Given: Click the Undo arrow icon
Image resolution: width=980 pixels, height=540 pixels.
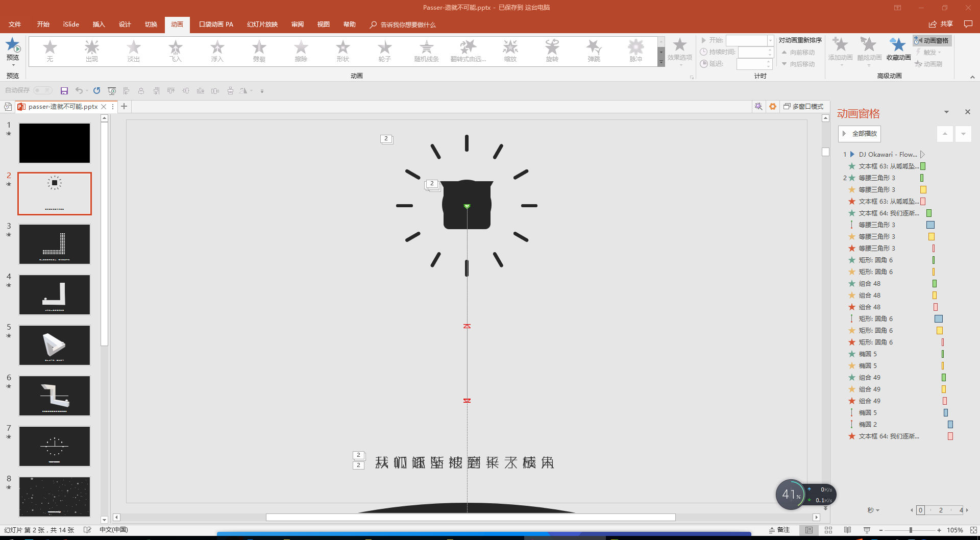Looking at the screenshot, I should pos(79,91).
